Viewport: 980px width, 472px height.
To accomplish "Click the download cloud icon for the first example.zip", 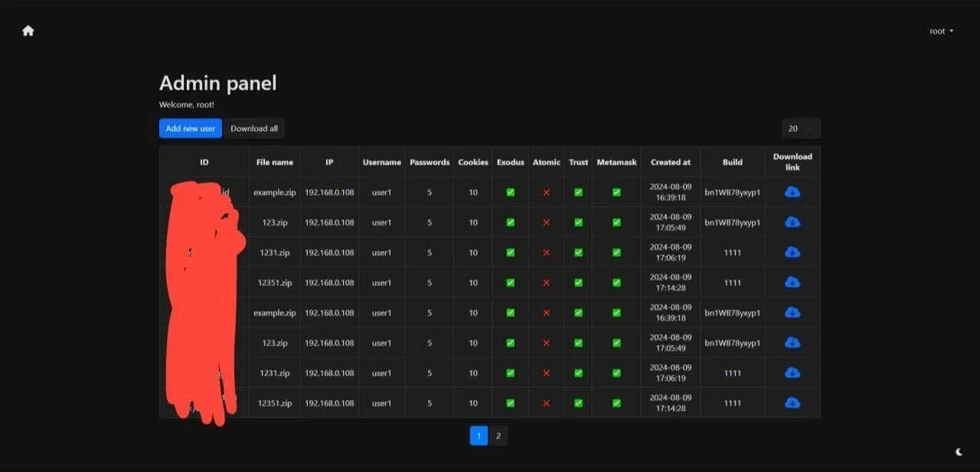I will click(792, 191).
